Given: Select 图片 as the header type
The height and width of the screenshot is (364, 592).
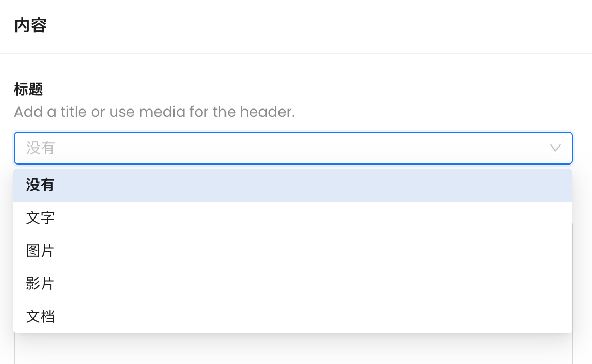Looking at the screenshot, I should pyautogui.click(x=40, y=251).
